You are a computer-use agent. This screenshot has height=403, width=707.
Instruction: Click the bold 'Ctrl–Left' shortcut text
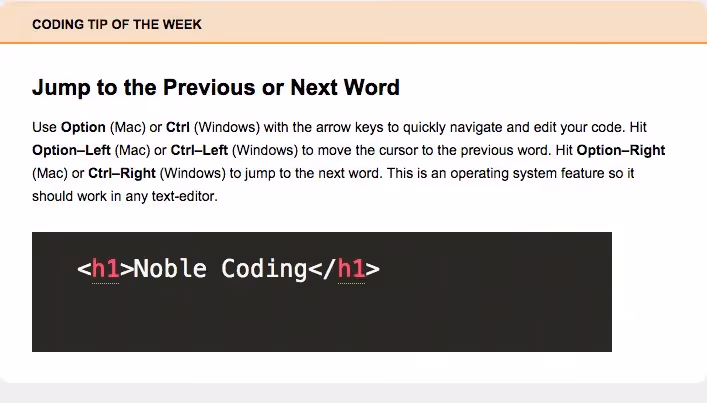(x=199, y=150)
